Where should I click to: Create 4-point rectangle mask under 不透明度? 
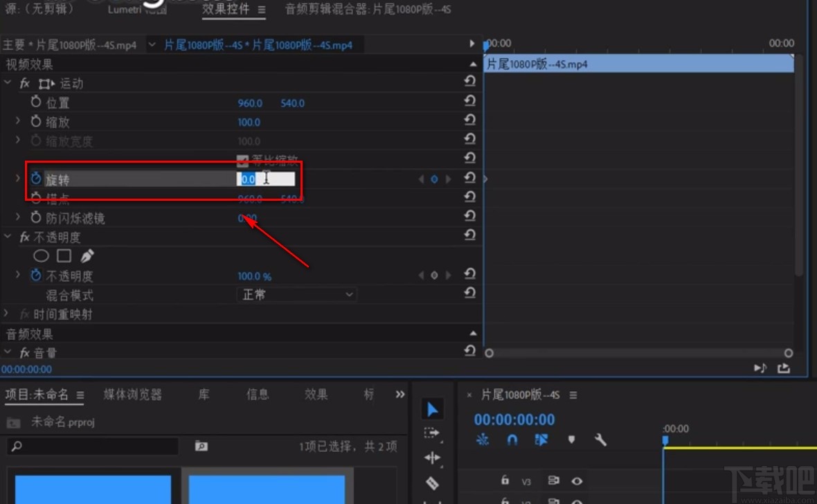point(64,255)
